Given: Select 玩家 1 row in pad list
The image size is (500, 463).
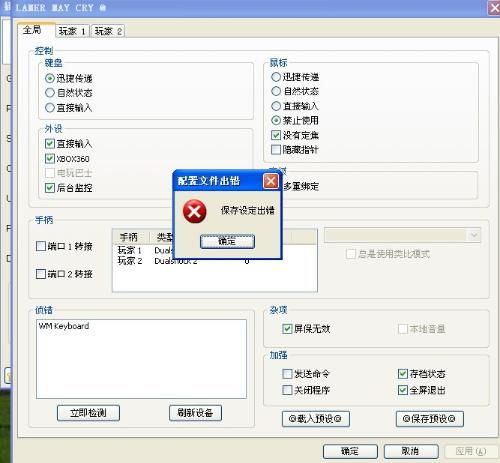Looking at the screenshot, I should tap(215, 250).
